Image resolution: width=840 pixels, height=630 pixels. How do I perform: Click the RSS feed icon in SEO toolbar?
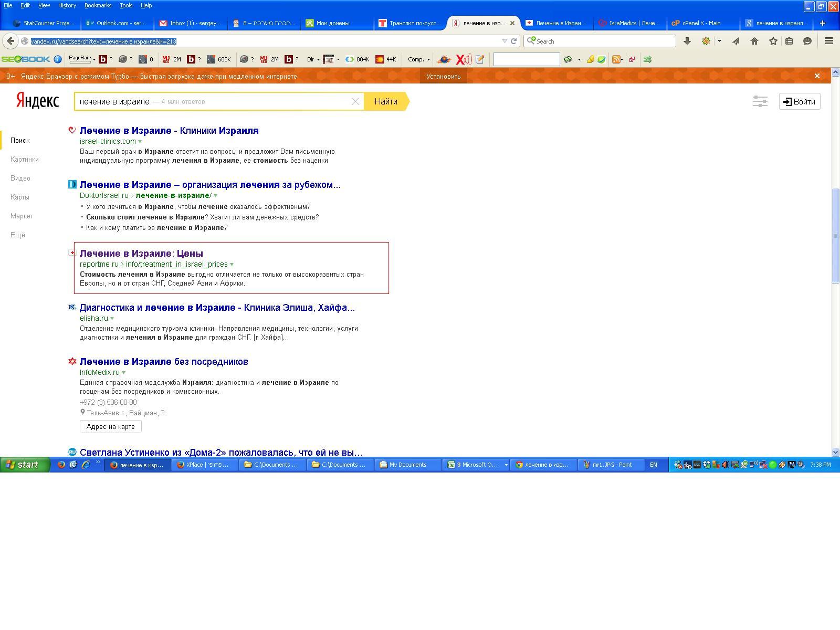tap(615, 59)
